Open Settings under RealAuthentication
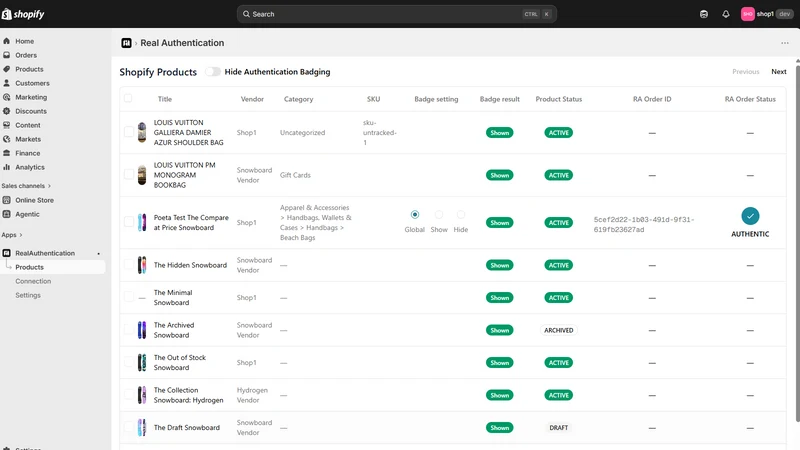This screenshot has height=450, width=800. (28, 295)
